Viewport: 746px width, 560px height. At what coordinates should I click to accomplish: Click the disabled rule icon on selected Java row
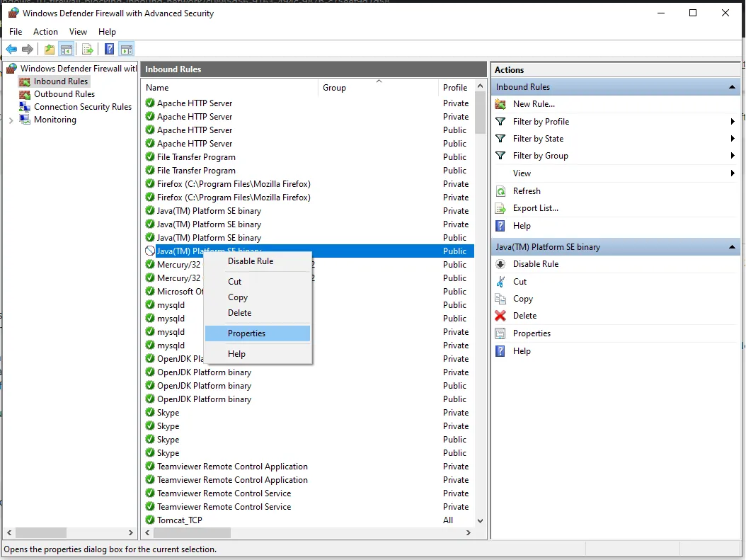point(150,251)
